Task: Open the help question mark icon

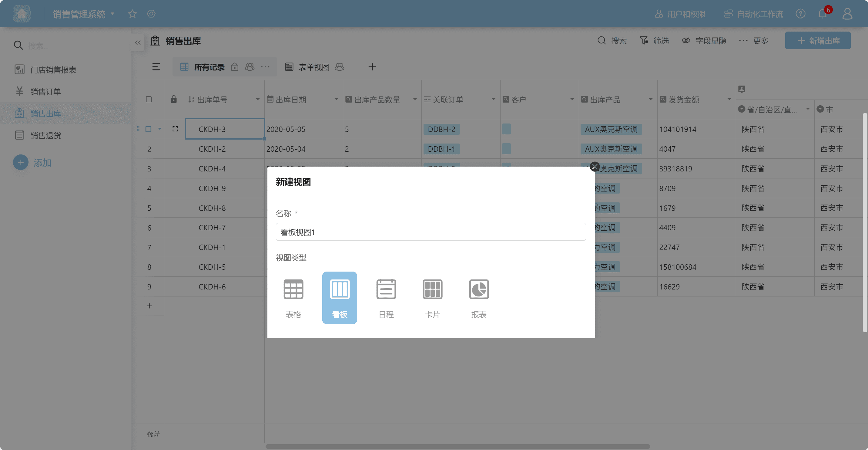Action: (x=800, y=14)
